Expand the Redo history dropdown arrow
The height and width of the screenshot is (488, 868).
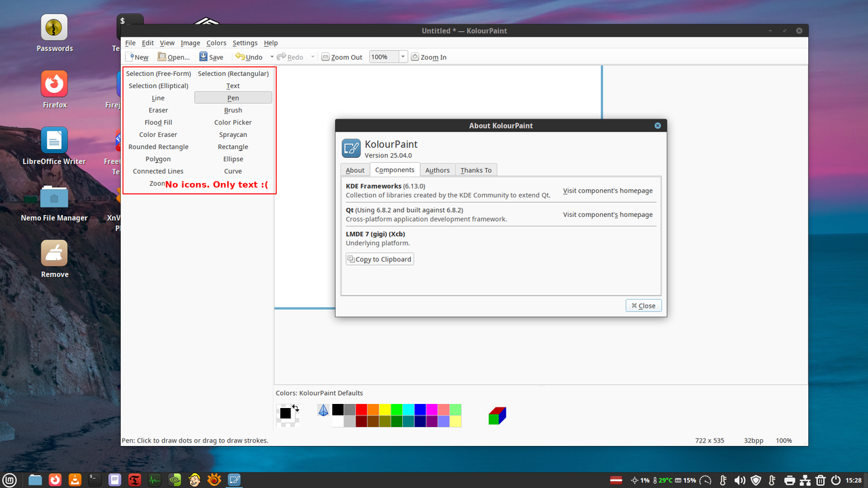pos(313,57)
